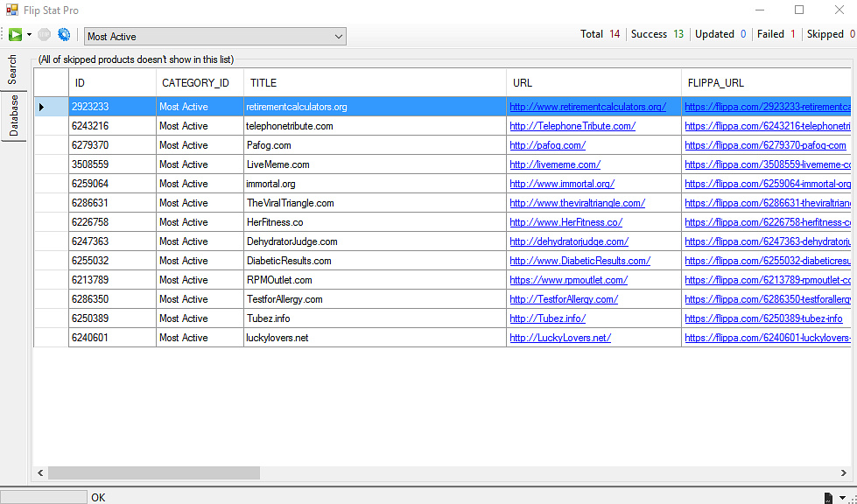
Task: Open the http://www.immortal.org/ link
Action: click(562, 184)
